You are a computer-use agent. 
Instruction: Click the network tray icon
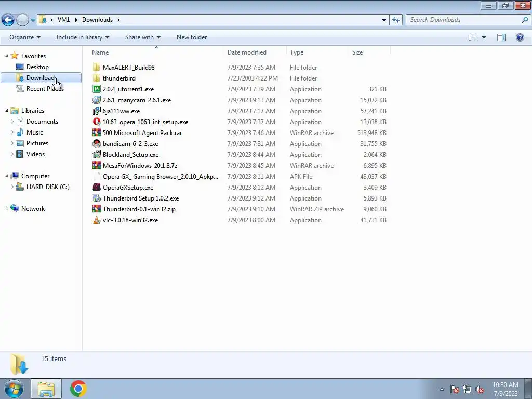coord(467,389)
